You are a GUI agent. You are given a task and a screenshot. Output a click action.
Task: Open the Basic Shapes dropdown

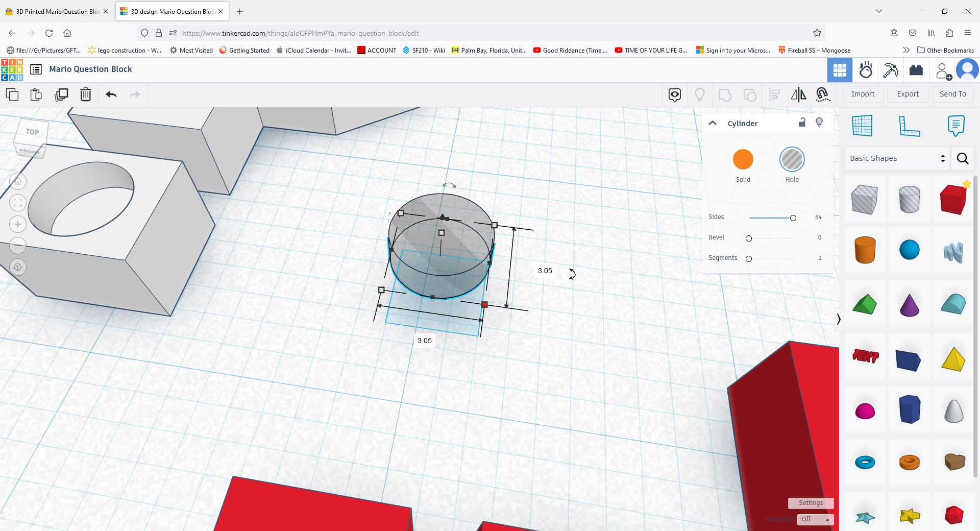pos(896,158)
